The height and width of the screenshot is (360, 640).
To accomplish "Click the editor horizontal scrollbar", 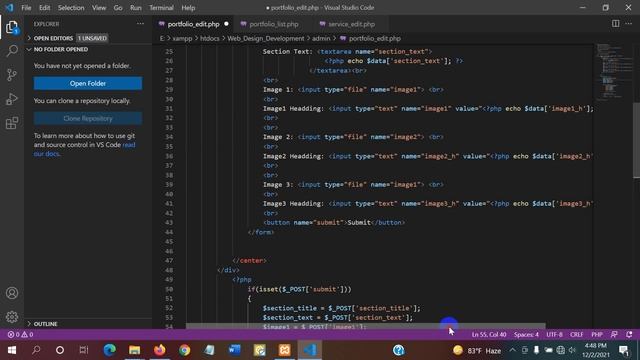I will point(365,326).
